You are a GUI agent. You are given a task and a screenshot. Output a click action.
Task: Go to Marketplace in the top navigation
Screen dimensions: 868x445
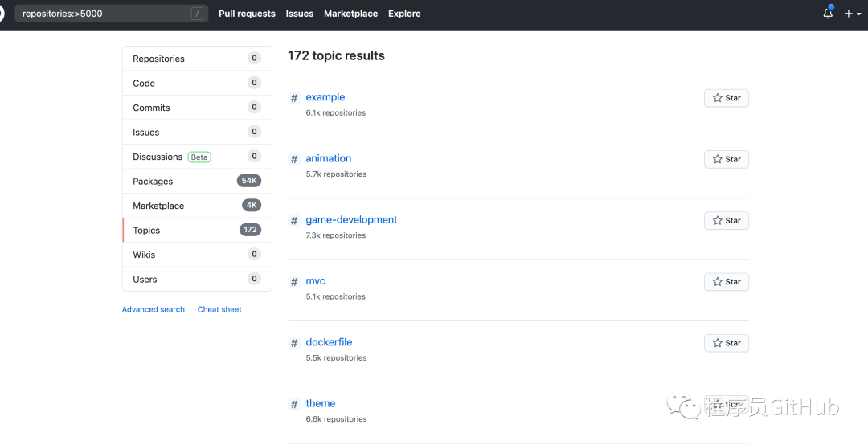coord(351,14)
